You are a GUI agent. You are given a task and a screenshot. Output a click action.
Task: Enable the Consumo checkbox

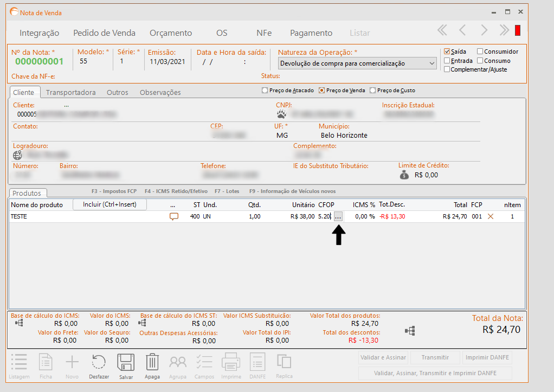click(x=480, y=61)
